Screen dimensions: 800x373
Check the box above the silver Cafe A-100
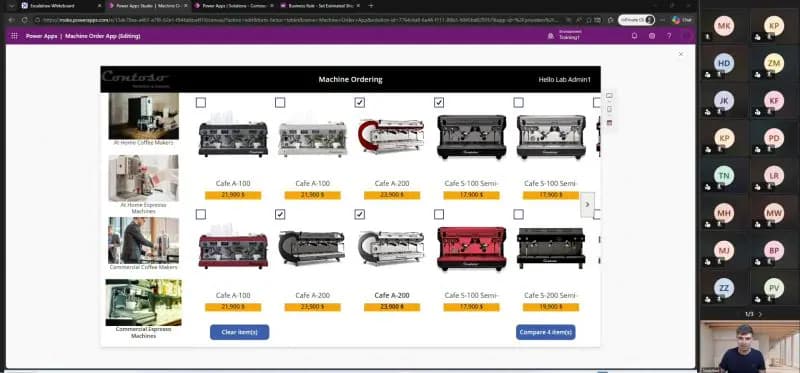[280, 103]
